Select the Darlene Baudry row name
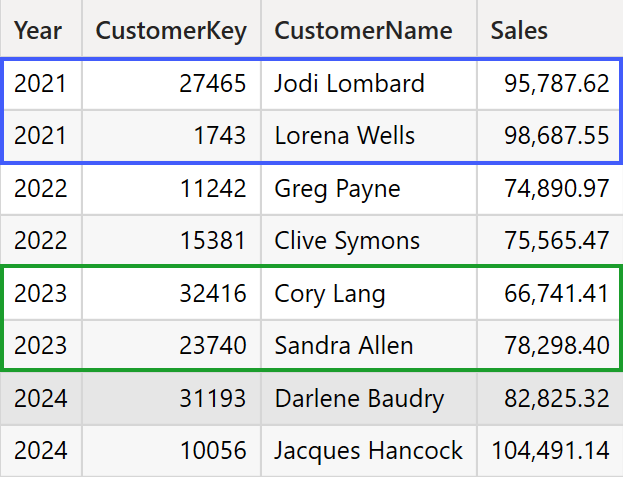Screen dimensions: 623x477 359,399
